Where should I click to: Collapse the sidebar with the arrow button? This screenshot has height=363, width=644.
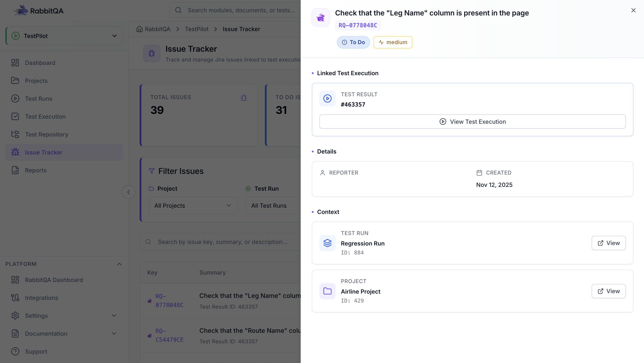128,192
